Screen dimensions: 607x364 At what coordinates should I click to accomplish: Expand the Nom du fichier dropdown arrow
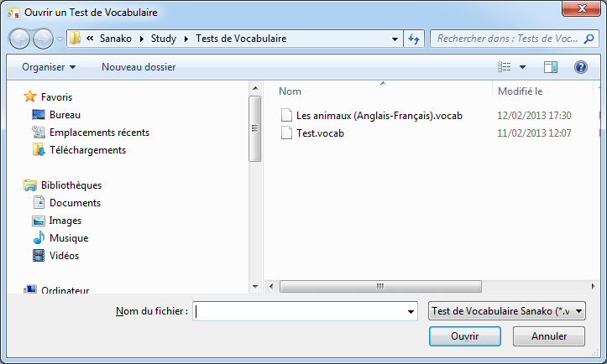point(411,311)
